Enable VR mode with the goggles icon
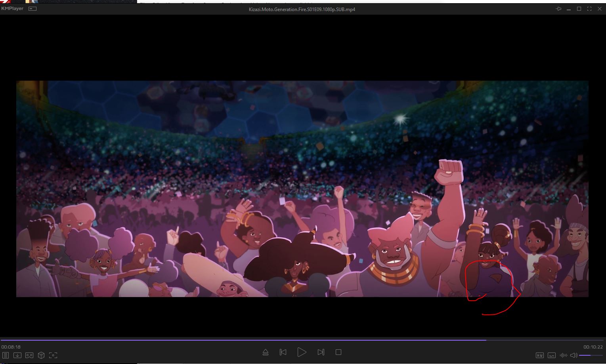The image size is (606, 364). (29, 355)
